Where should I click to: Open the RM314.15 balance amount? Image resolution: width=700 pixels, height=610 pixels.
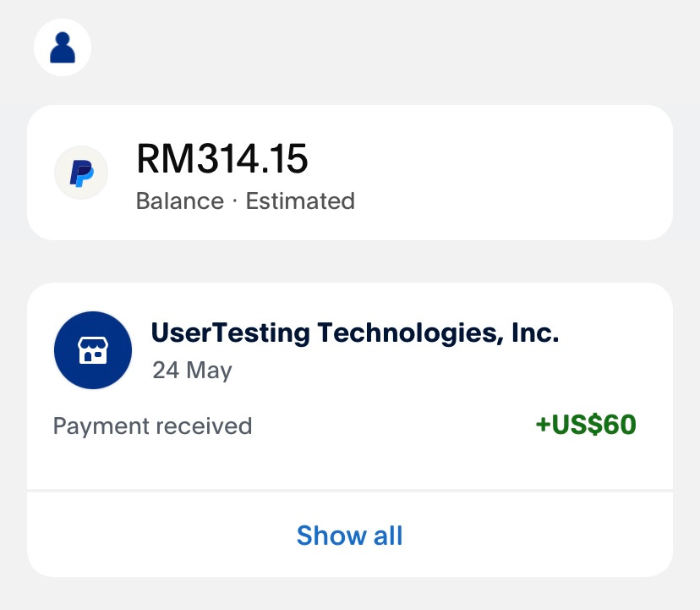pos(221,158)
